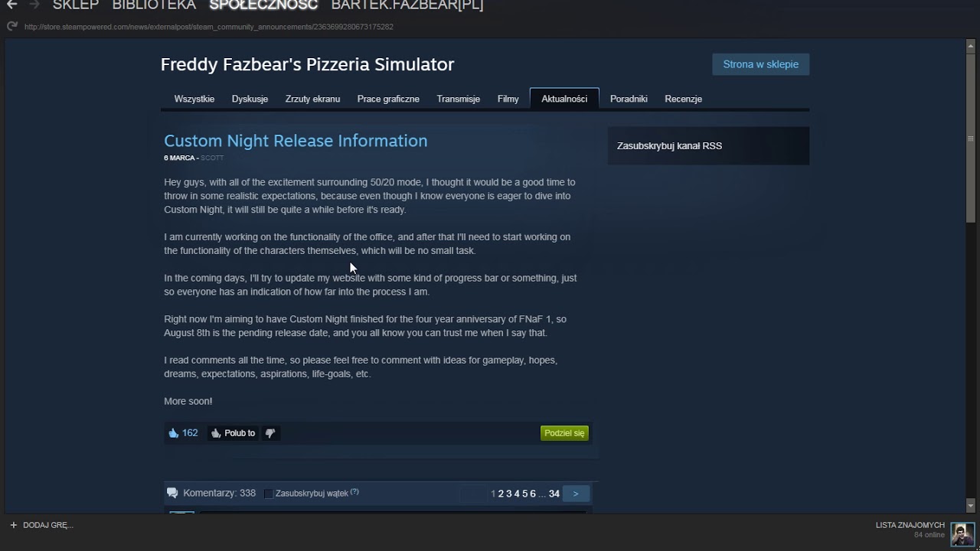The image size is (980, 551).
Task: Click the comments speech bubble icon
Action: tap(172, 494)
